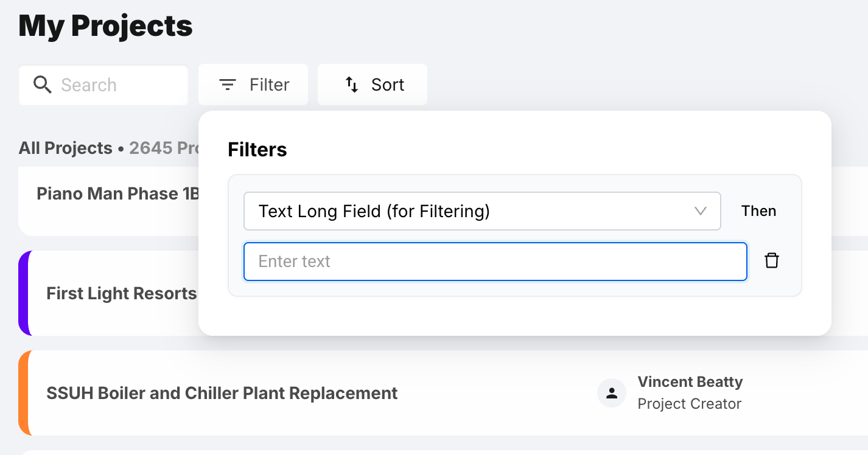Click the orange SSUH project color bar
The height and width of the screenshot is (455, 868).
point(24,393)
